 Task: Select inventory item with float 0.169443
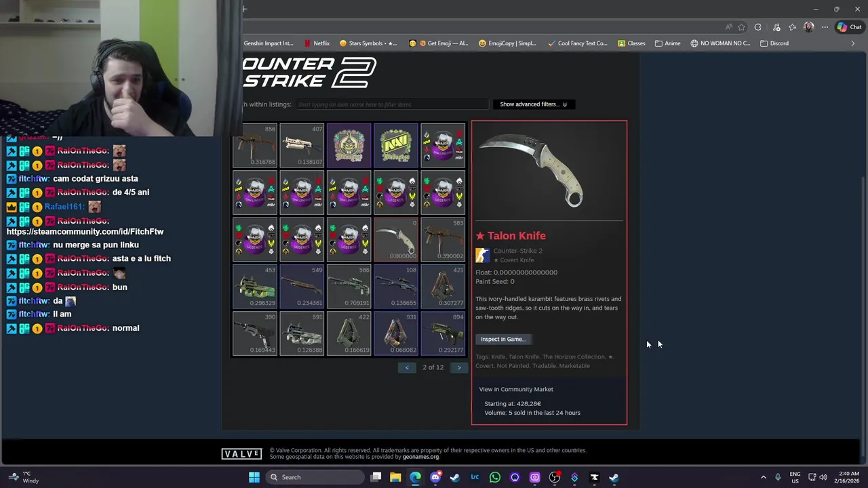255,333
